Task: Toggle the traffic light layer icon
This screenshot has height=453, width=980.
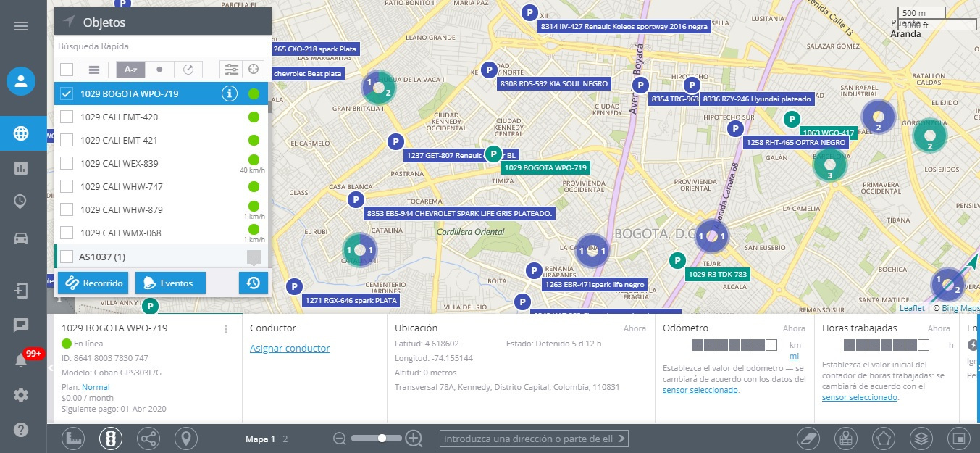Action: click(111, 439)
